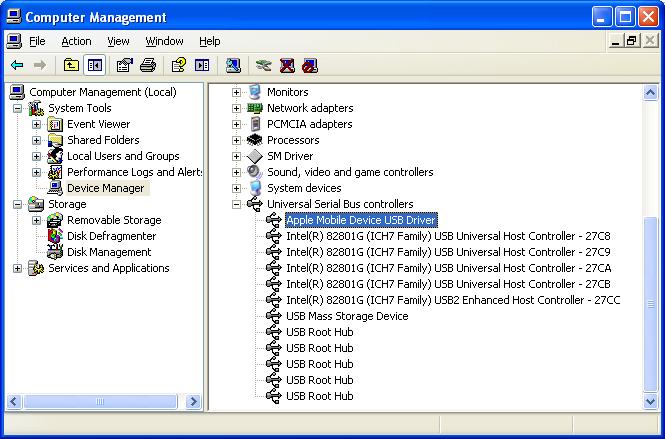Open Properties from the toolbar
This screenshot has height=439, width=665.
coord(124,65)
